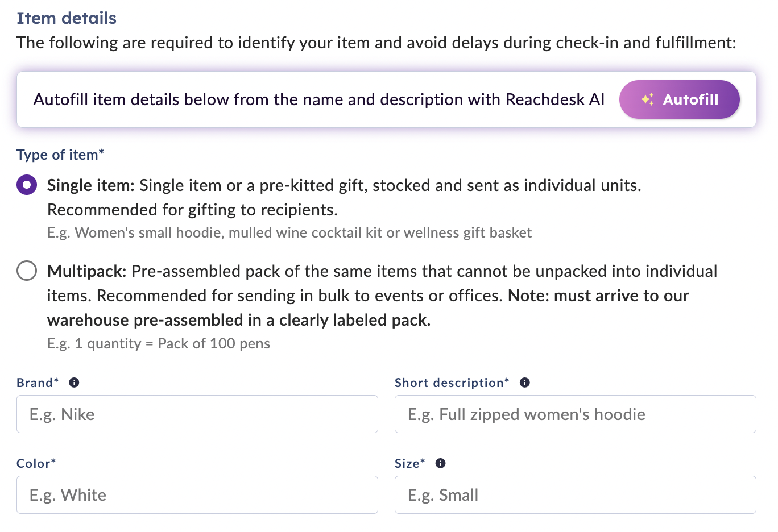The image size is (778, 532).
Task: Open the Size info tooltip icon
Action: pos(440,463)
